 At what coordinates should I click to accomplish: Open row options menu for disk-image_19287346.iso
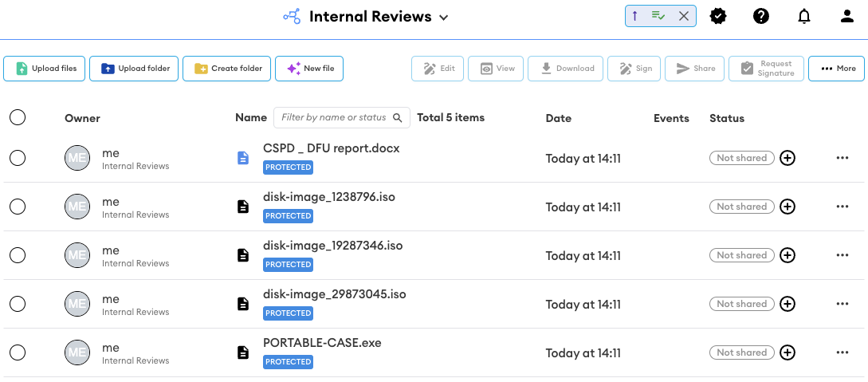coord(842,256)
